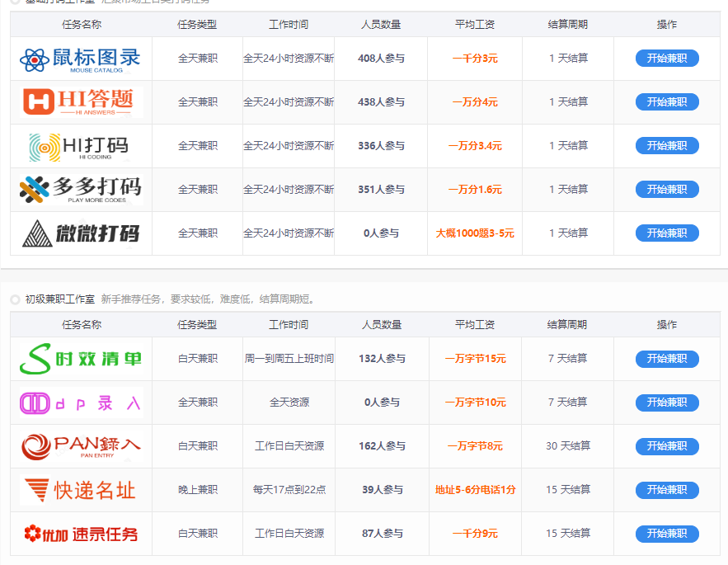
Task: Click 开始兼职 for 微微打码
Action: 666,233
